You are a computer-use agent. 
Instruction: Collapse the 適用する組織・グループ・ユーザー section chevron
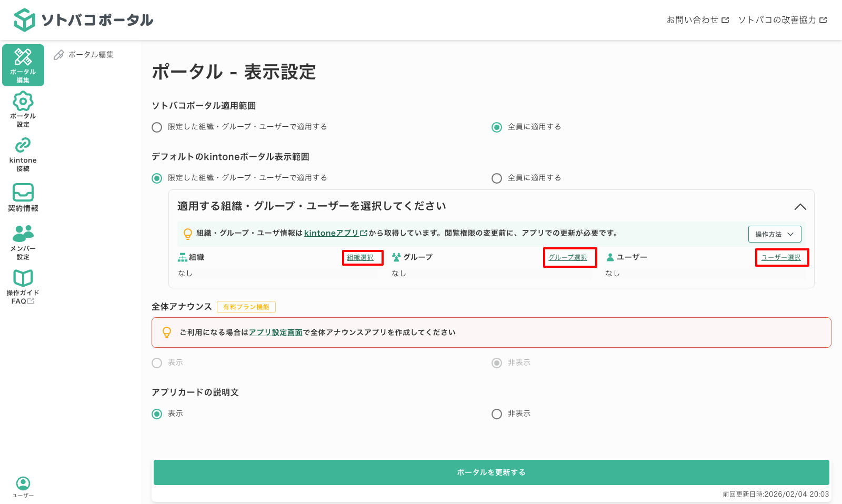click(801, 207)
